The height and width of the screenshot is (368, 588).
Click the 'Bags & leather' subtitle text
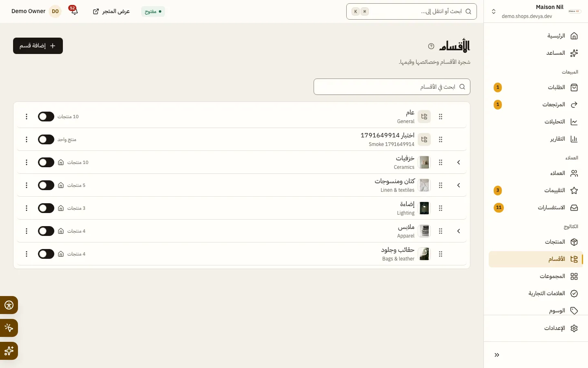click(x=398, y=259)
